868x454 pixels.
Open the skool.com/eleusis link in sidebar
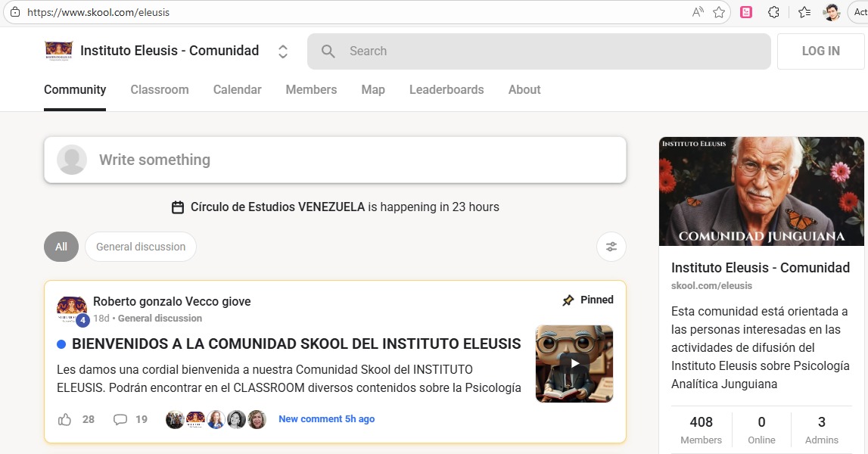[711, 286]
